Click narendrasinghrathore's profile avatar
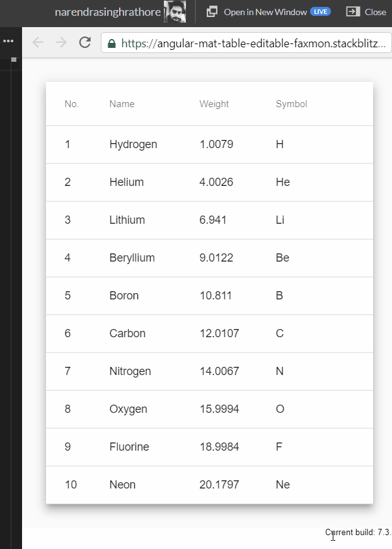The height and width of the screenshot is (549, 392). 176,11
